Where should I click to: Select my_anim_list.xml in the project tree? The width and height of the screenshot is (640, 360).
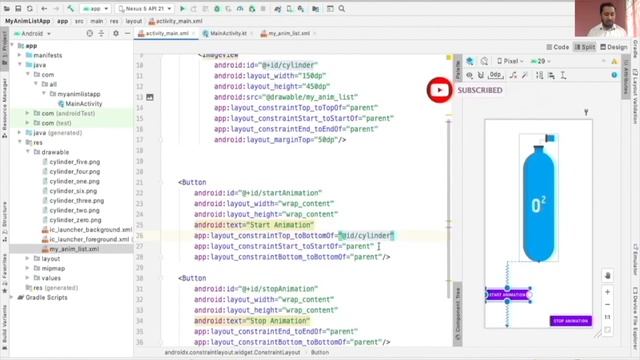coord(70,249)
